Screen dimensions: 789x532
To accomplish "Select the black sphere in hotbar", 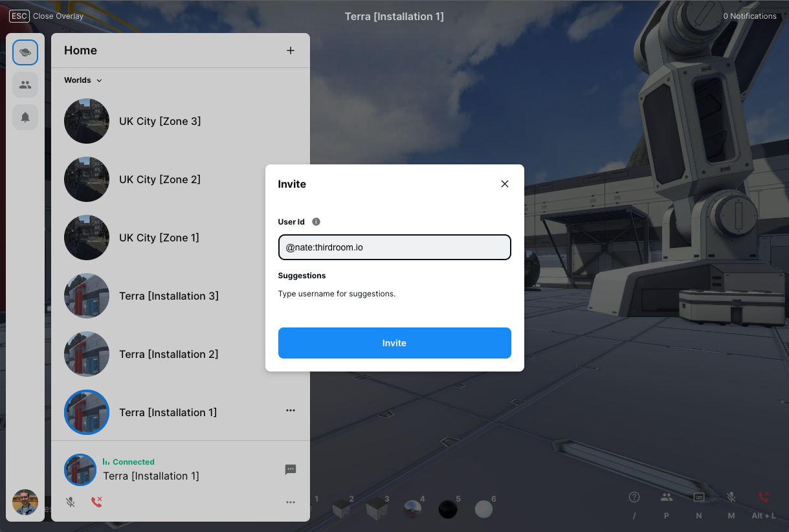I will pos(448,509).
